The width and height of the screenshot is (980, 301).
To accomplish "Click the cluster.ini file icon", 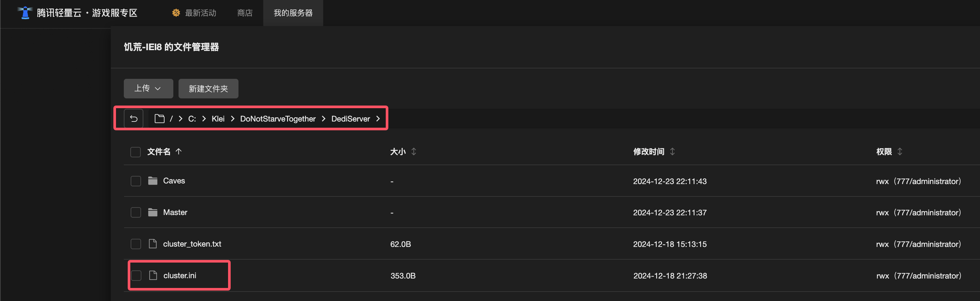I will click(x=153, y=276).
